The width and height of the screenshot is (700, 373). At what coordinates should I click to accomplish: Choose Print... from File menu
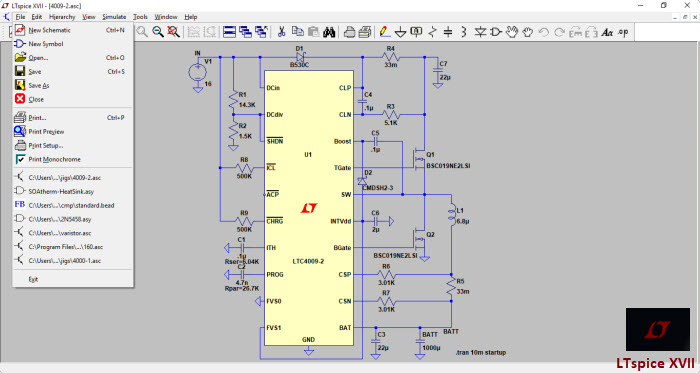[x=73, y=118]
